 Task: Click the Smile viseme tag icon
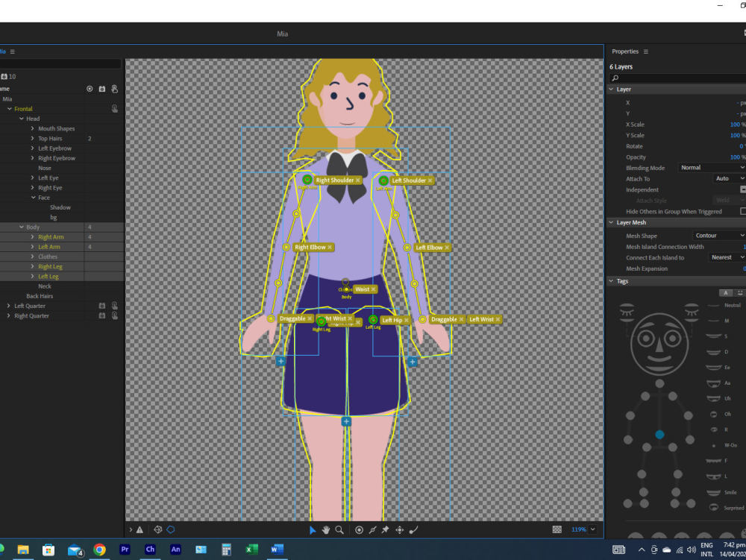click(712, 491)
